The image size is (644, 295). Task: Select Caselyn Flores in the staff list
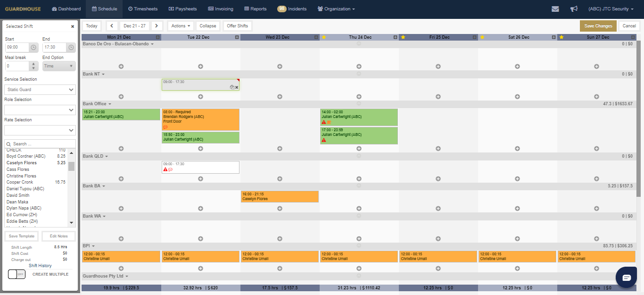click(22, 163)
